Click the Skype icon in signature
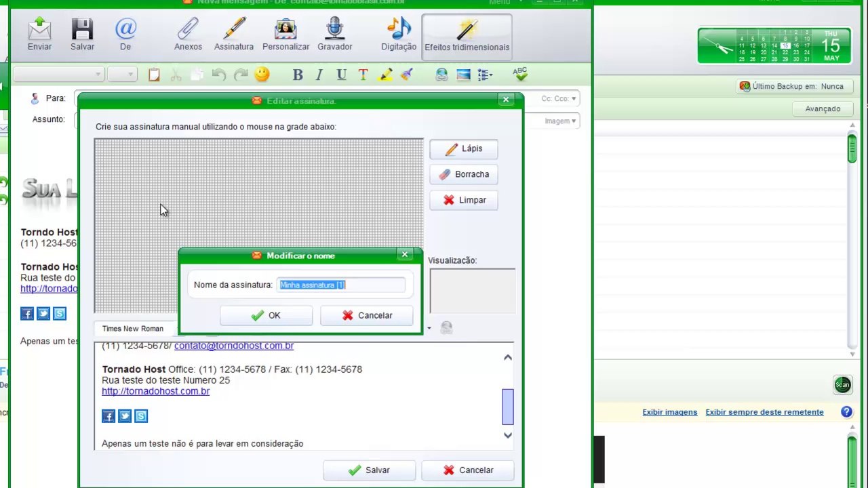Viewport: 868px width, 488px height. coord(141,416)
